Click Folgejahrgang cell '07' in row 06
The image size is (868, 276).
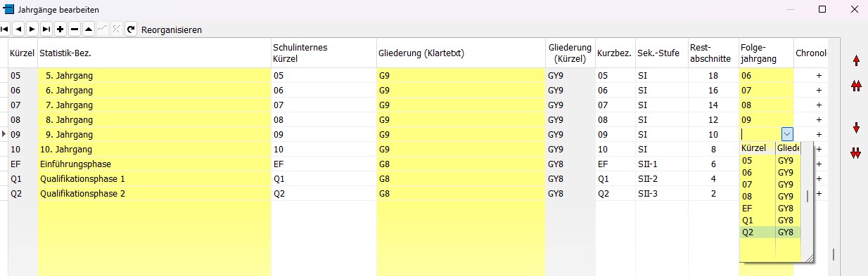pos(766,90)
